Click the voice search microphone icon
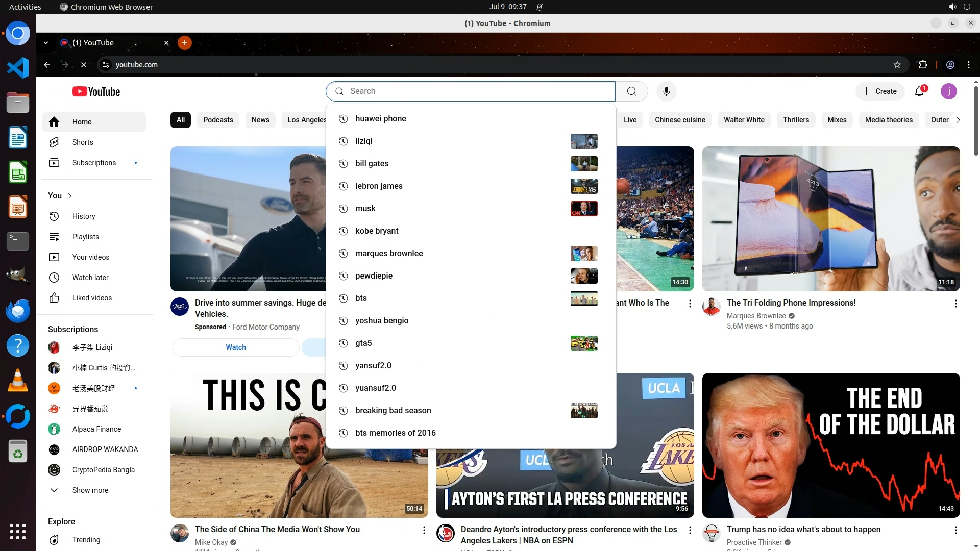 [x=666, y=91]
